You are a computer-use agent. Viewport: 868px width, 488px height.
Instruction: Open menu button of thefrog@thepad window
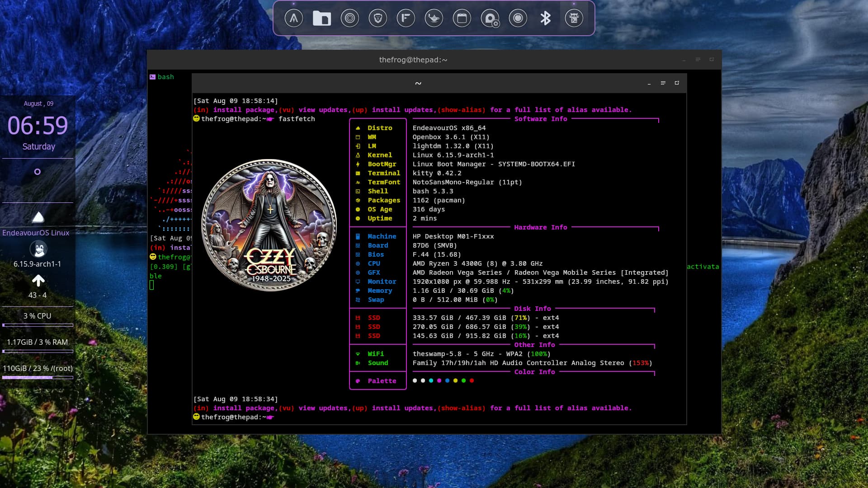(x=698, y=60)
